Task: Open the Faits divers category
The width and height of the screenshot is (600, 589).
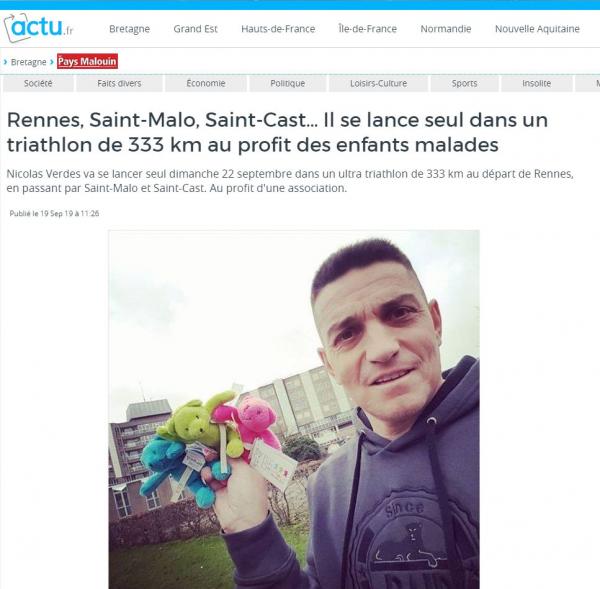Action: pyautogui.click(x=119, y=83)
